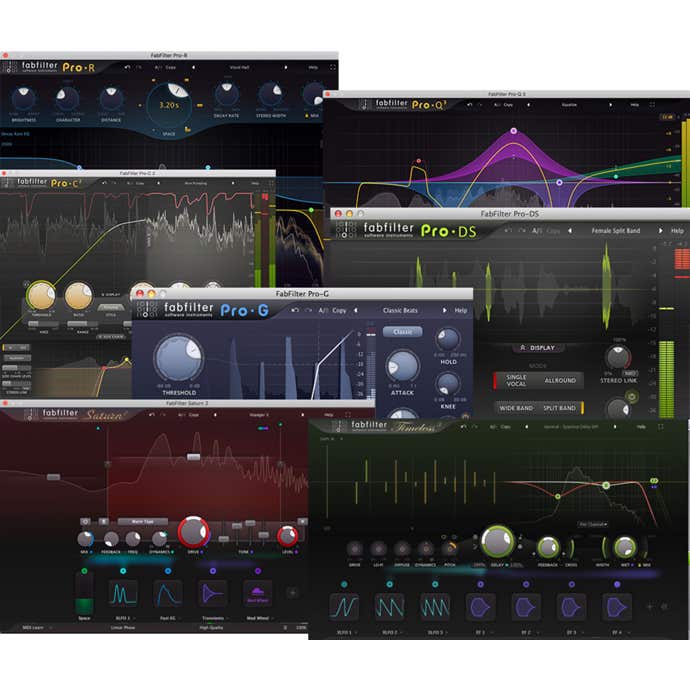Toggle A/B state in Pro-R header
Viewport: 690px width, 690px height.
[158, 67]
